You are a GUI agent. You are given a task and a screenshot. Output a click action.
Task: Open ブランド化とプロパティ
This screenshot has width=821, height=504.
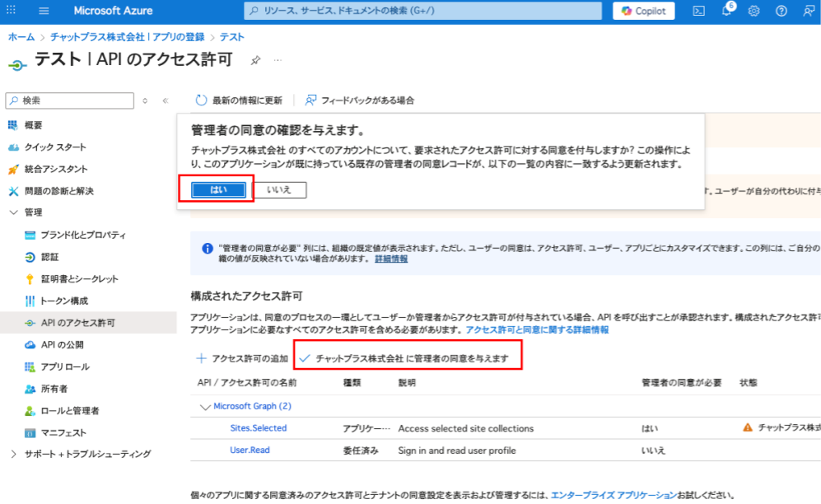82,235
